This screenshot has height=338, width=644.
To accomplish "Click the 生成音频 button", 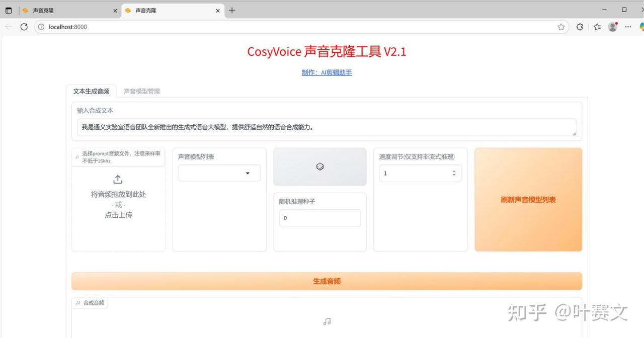I will pyautogui.click(x=327, y=281).
